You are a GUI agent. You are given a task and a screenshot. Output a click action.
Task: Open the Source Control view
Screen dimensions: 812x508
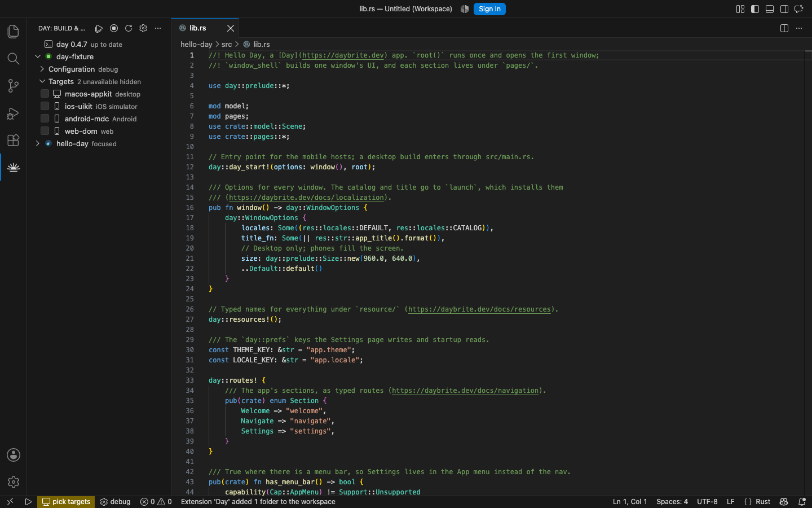coord(13,86)
